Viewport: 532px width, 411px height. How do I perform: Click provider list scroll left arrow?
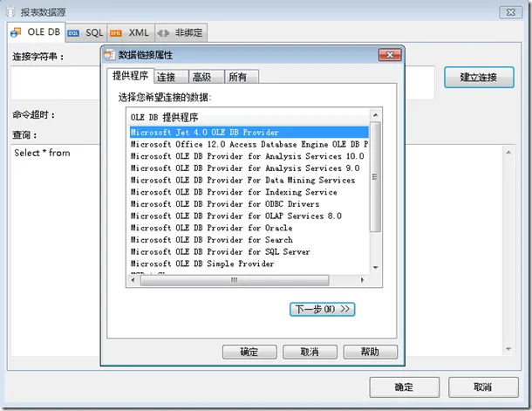click(x=133, y=280)
